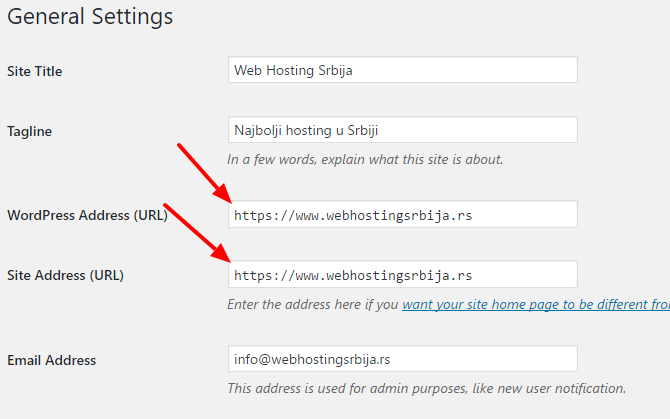The width and height of the screenshot is (670, 419).
Task: Click the 'Site Address (URL)' label
Action: click(65, 275)
